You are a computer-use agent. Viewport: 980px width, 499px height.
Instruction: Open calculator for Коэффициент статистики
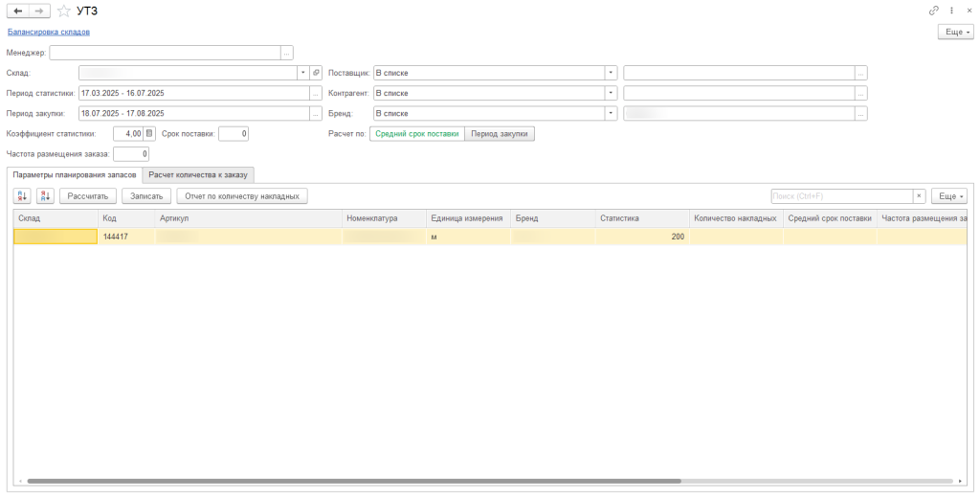[x=149, y=134]
